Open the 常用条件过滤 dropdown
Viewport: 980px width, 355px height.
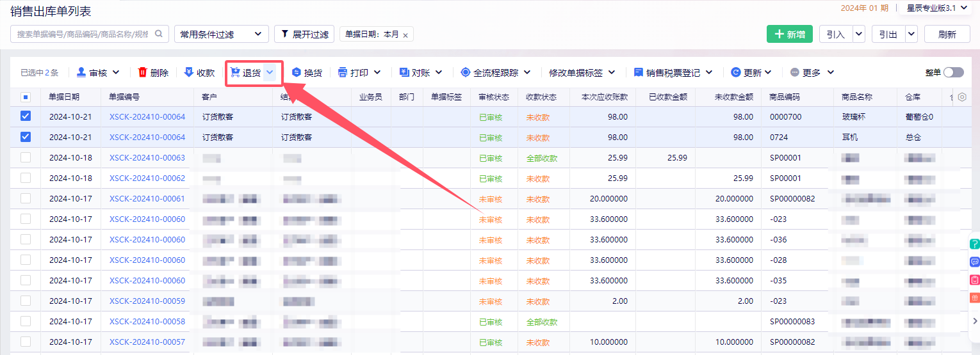pyautogui.click(x=222, y=34)
